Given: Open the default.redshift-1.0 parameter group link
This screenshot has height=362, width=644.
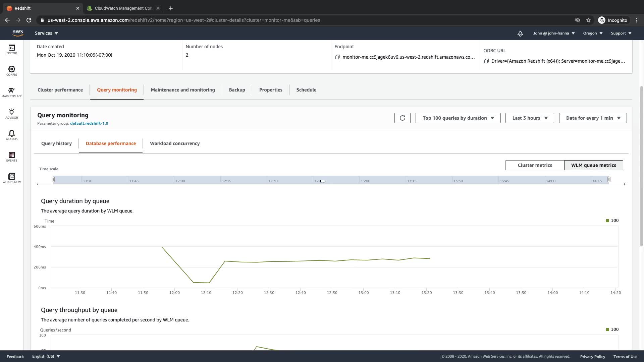Looking at the screenshot, I should point(89,123).
